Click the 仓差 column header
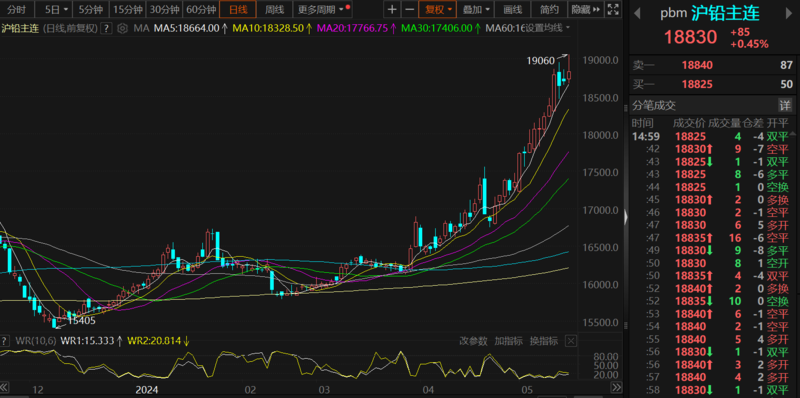The image size is (800, 398). point(754,123)
